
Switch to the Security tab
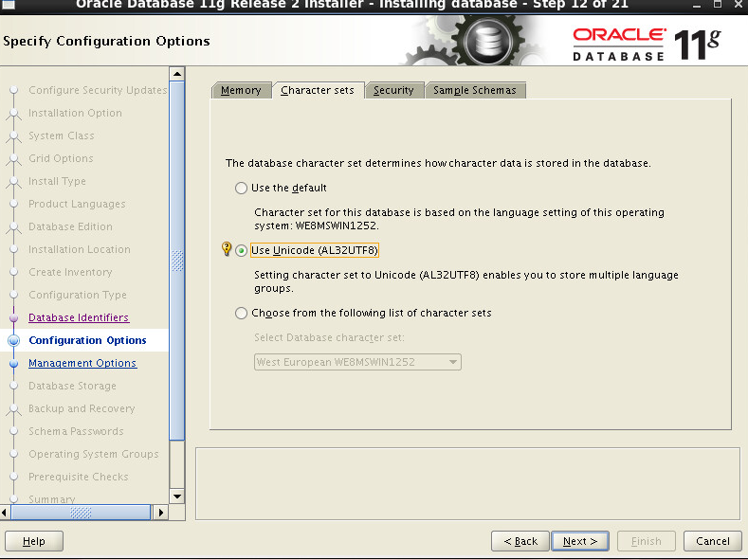[x=393, y=90]
